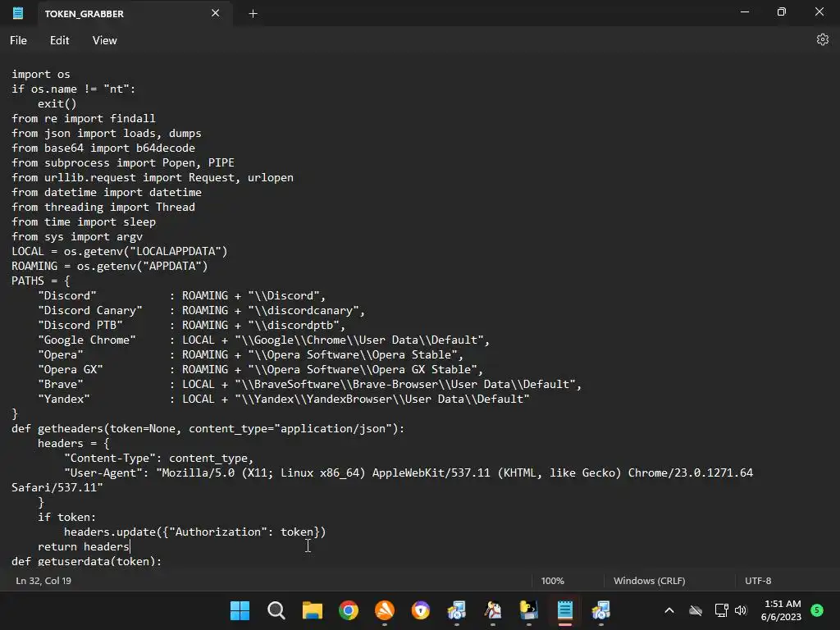Close the TOKEN_GRABBER tab
The width and height of the screenshot is (840, 630).
(216, 13)
